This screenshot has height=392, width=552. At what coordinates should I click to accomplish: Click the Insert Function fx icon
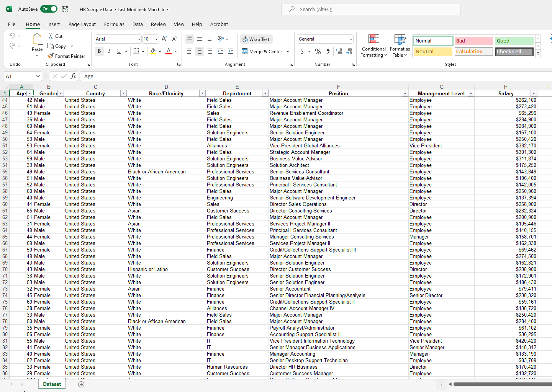click(73, 76)
